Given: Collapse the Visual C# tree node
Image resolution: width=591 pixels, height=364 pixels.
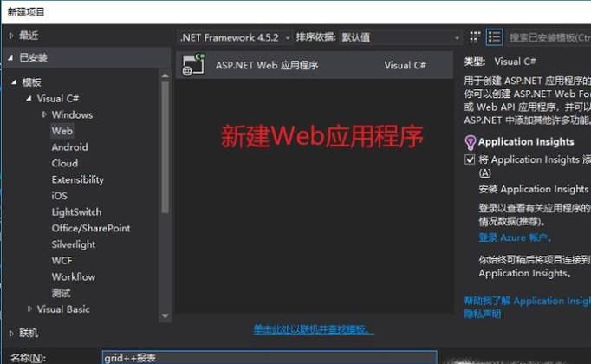Looking at the screenshot, I should [29, 98].
